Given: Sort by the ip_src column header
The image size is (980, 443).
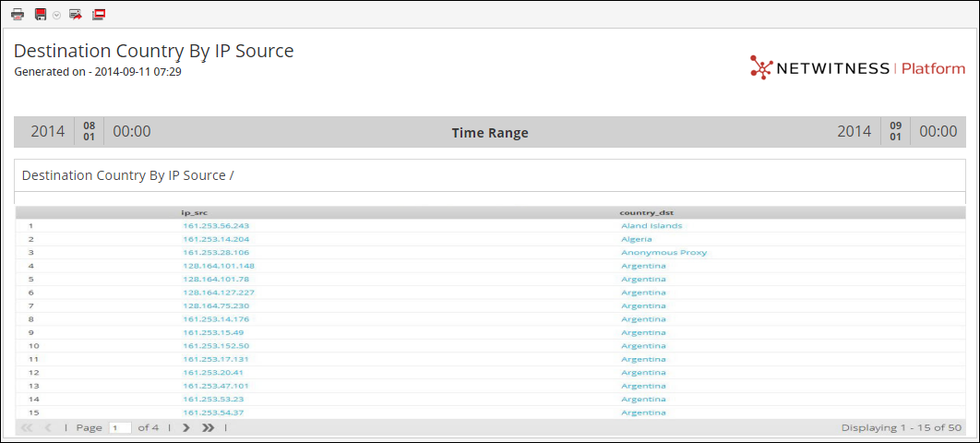Looking at the screenshot, I should (195, 212).
